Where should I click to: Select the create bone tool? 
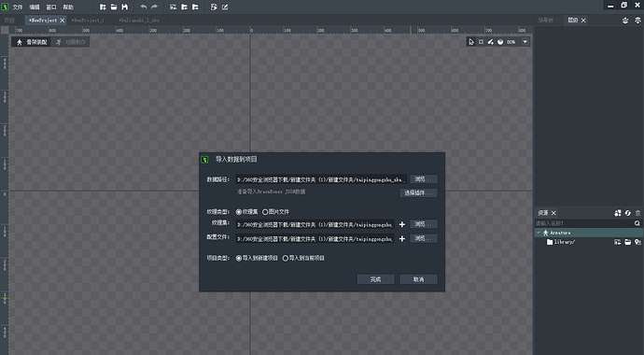[x=490, y=42]
